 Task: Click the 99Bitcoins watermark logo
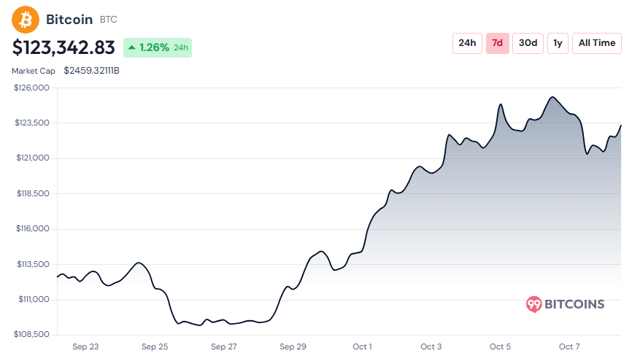click(566, 304)
